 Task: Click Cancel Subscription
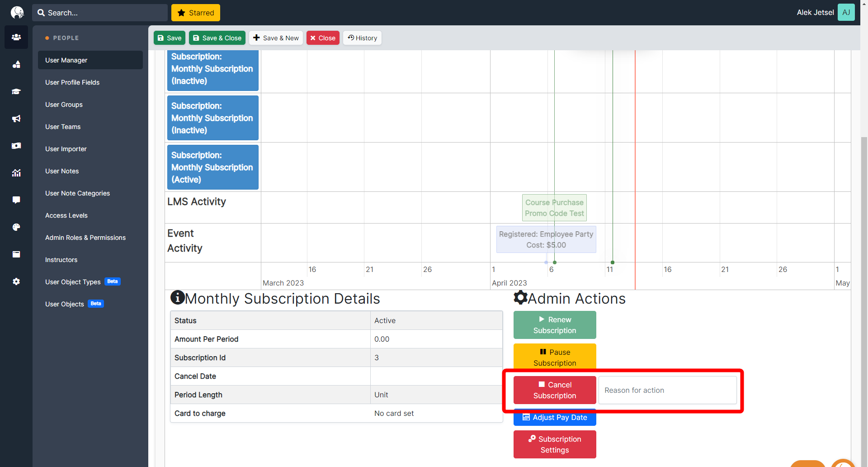[555, 390]
